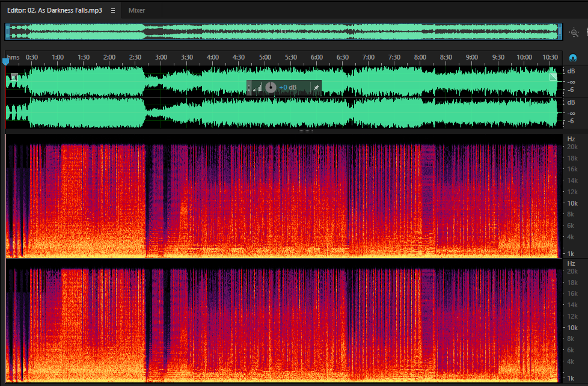Click the 10:30 mark on the time ruler

pyautogui.click(x=550, y=57)
